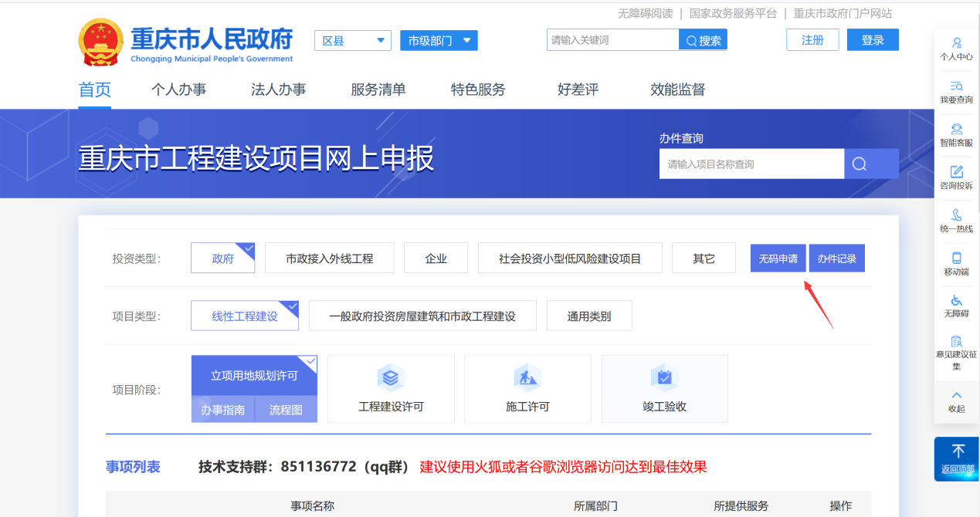Go to 个人办事 navigation tab
980x517 pixels.
(x=178, y=90)
